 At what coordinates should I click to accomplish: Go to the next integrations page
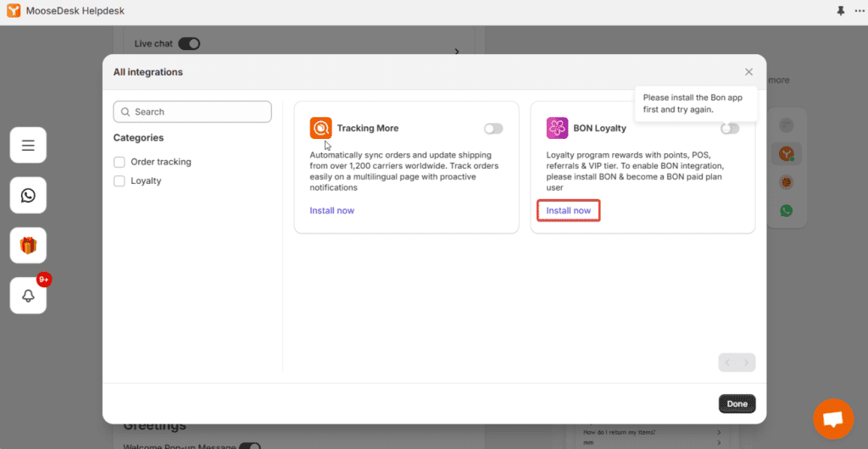point(746,363)
